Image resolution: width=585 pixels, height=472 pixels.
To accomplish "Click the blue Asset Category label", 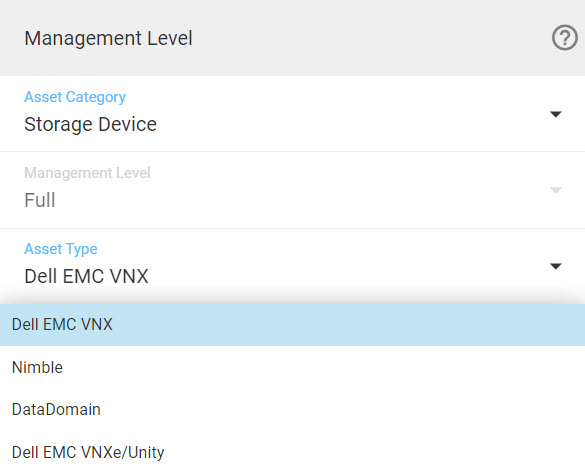I will (x=75, y=97).
